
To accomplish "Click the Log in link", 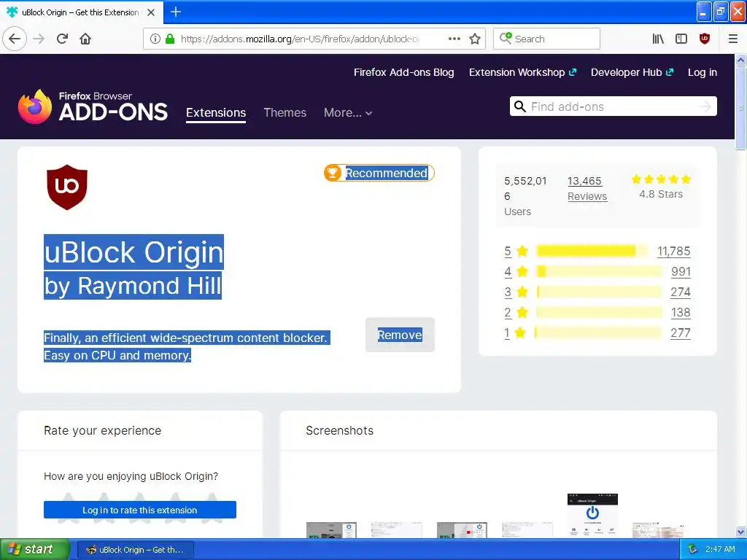I will (x=703, y=72).
